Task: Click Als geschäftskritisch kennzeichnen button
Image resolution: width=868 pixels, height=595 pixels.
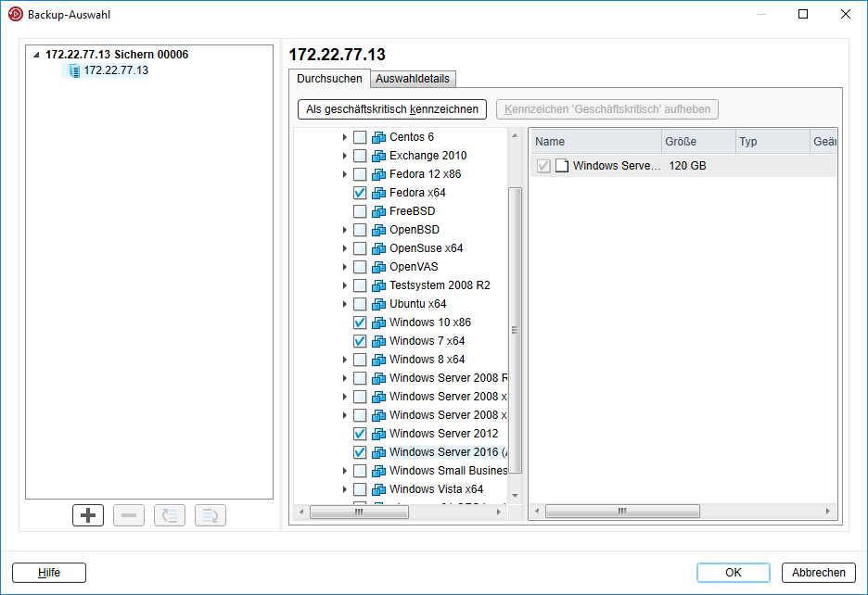Action: click(x=392, y=109)
